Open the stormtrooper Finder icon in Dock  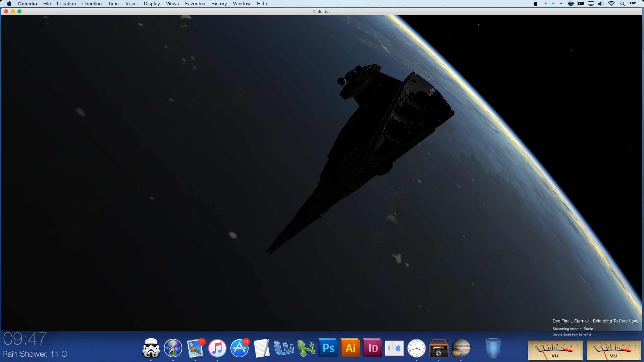click(151, 348)
